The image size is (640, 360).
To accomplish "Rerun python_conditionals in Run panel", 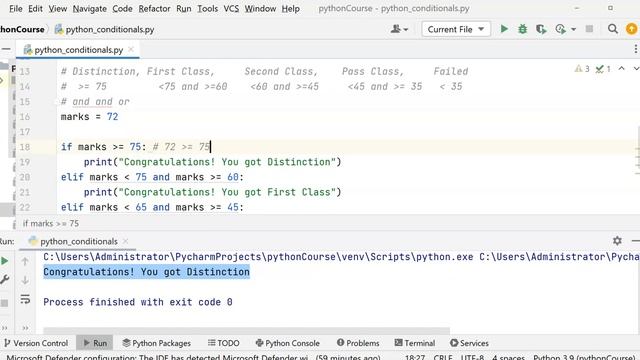I will click(4, 261).
